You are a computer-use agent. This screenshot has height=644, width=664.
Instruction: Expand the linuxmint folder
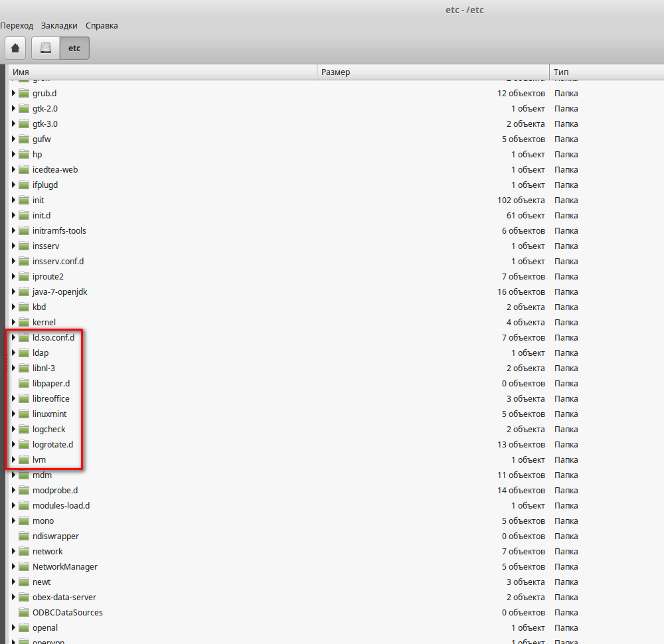(x=13, y=414)
